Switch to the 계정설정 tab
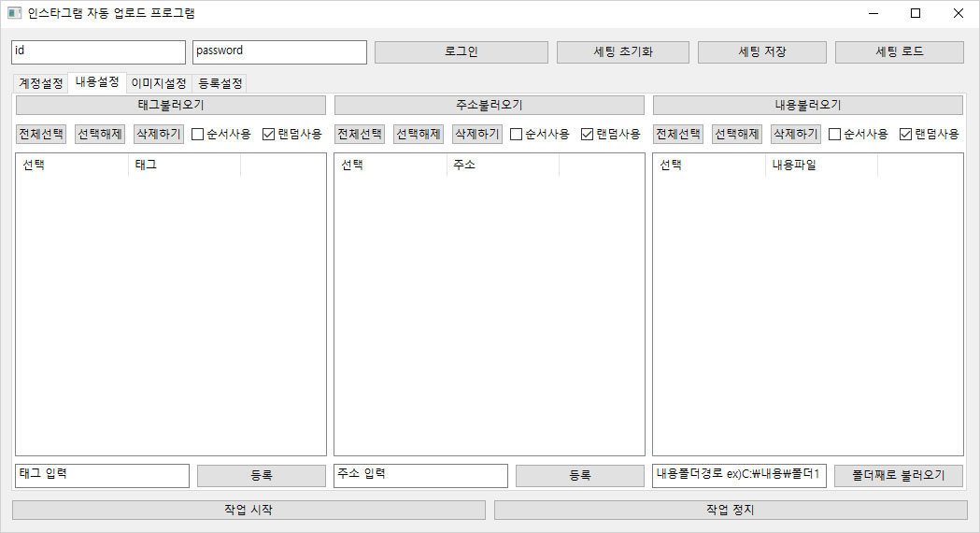This screenshot has height=533, width=980. click(40, 83)
